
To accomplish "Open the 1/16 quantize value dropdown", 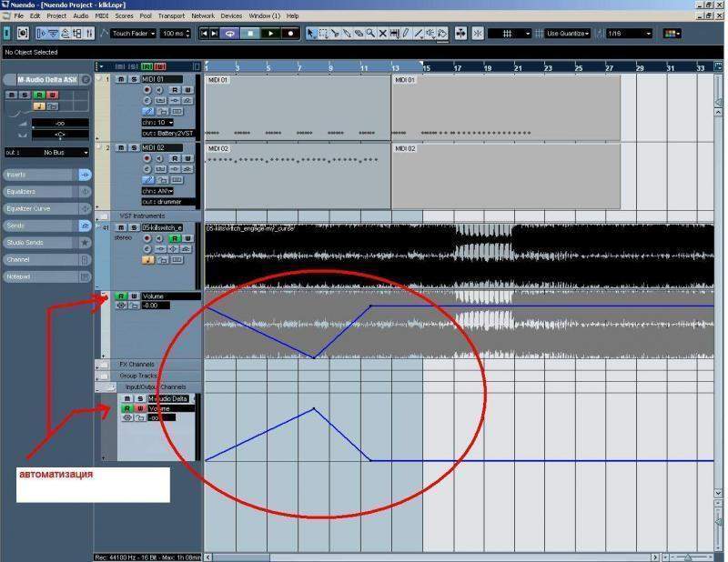I will 629,34.
